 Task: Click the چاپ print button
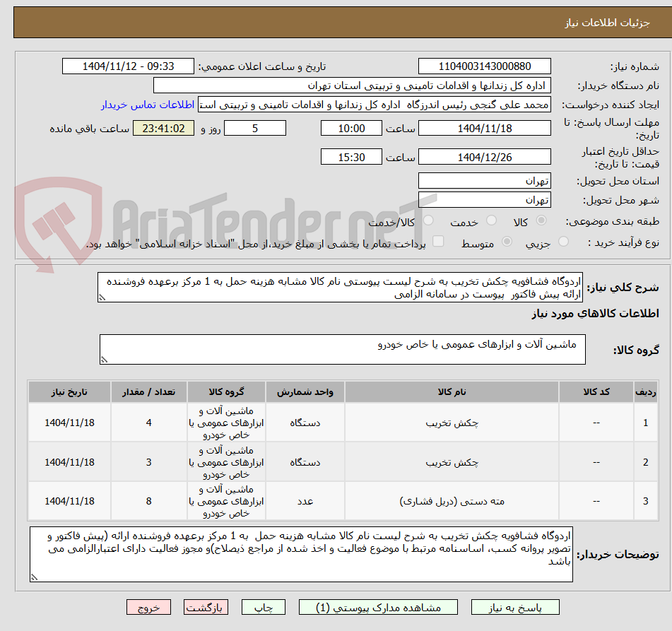point(263,608)
